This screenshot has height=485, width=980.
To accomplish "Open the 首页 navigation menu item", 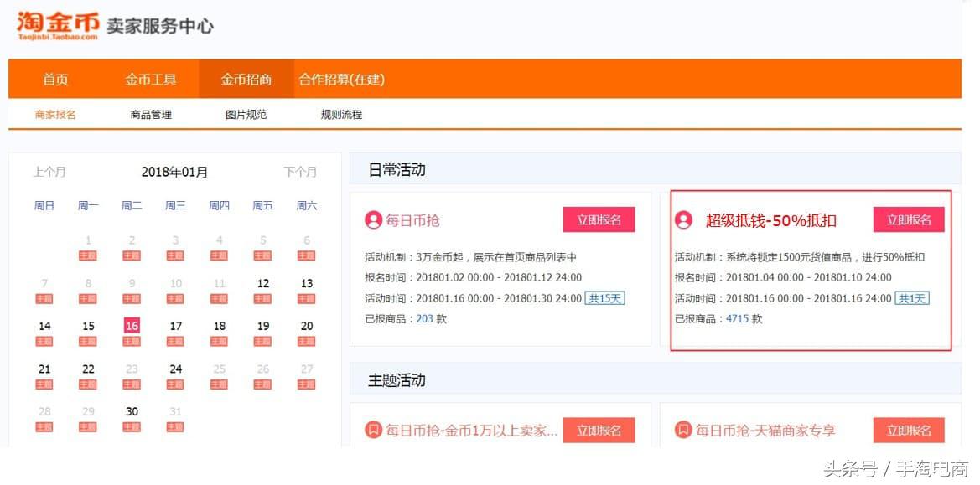I will 55,79.
